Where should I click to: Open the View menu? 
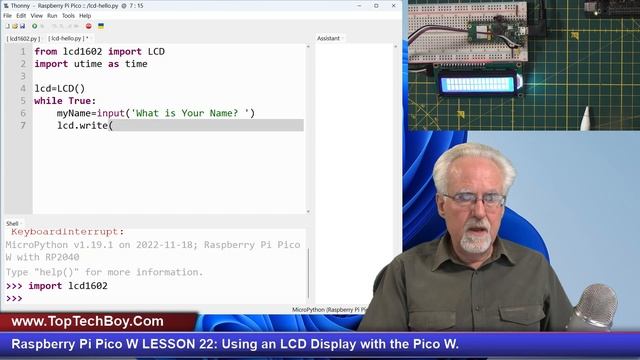[x=36, y=16]
